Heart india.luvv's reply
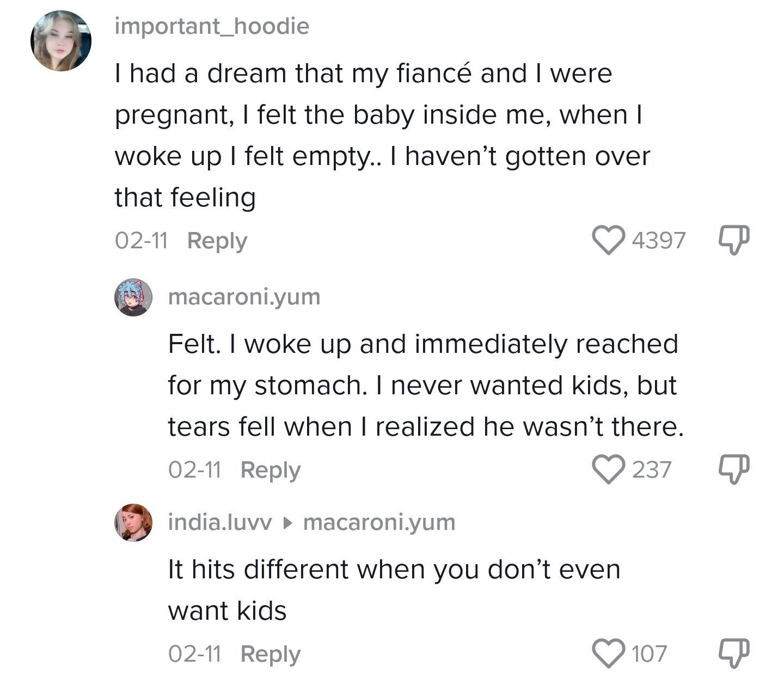 coord(609,654)
